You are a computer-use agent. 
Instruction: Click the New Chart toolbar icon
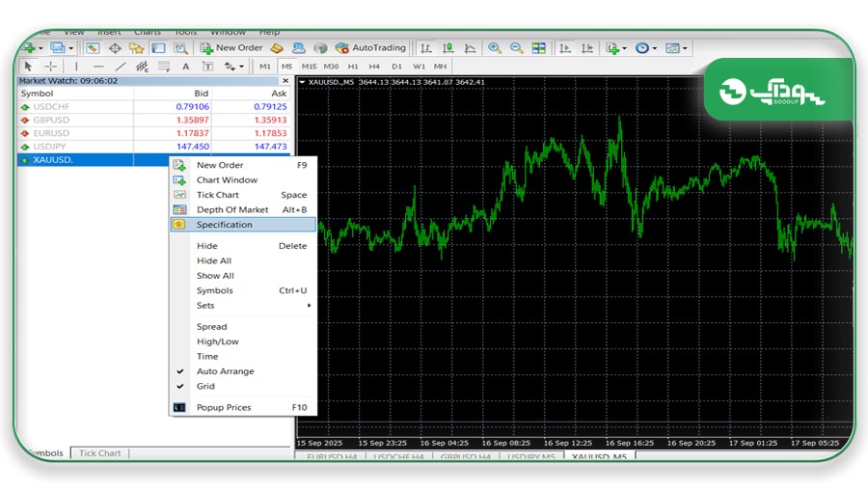coord(29,48)
